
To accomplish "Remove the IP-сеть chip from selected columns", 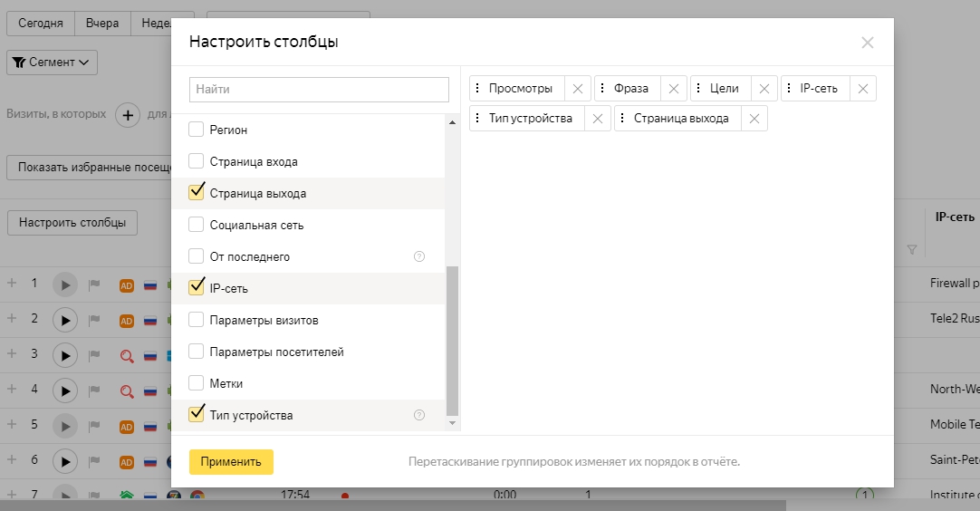I will point(863,89).
